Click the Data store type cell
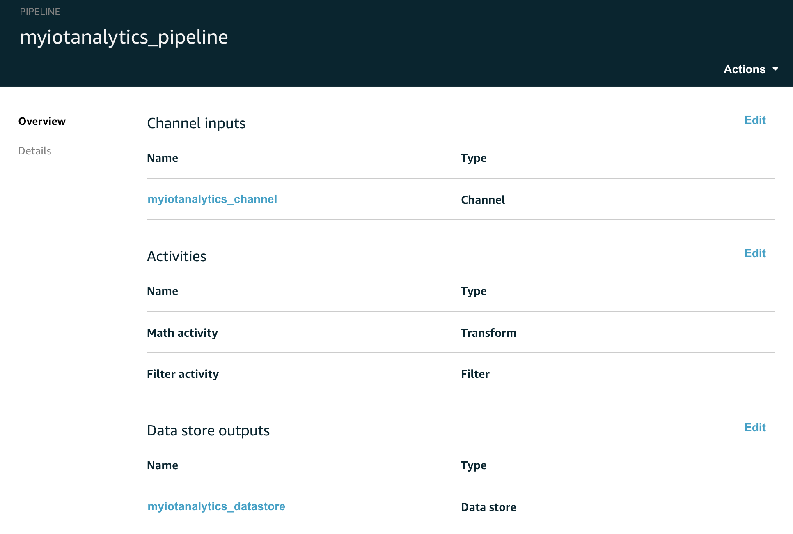The image size is (793, 534). 488,507
